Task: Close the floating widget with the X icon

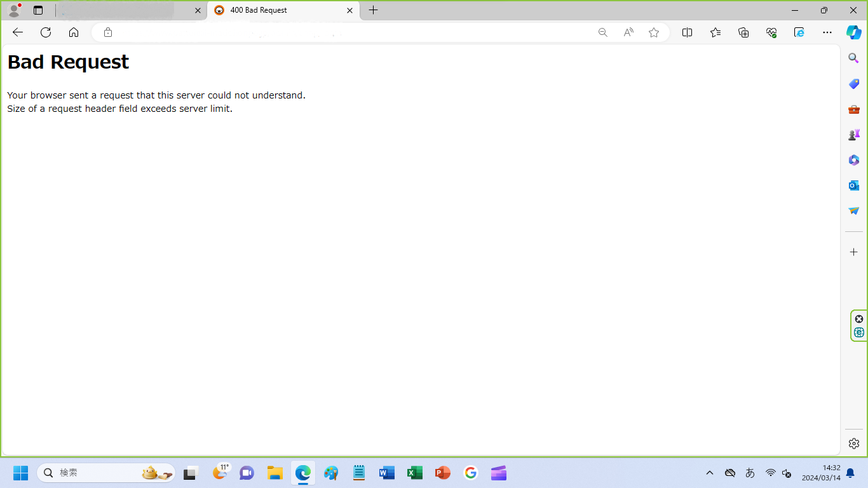Action: [x=859, y=319]
